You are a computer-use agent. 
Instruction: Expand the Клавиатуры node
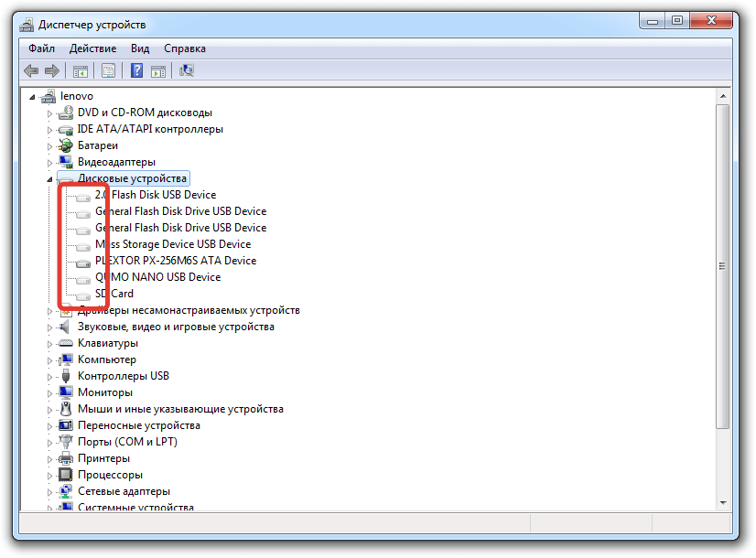pos(49,345)
